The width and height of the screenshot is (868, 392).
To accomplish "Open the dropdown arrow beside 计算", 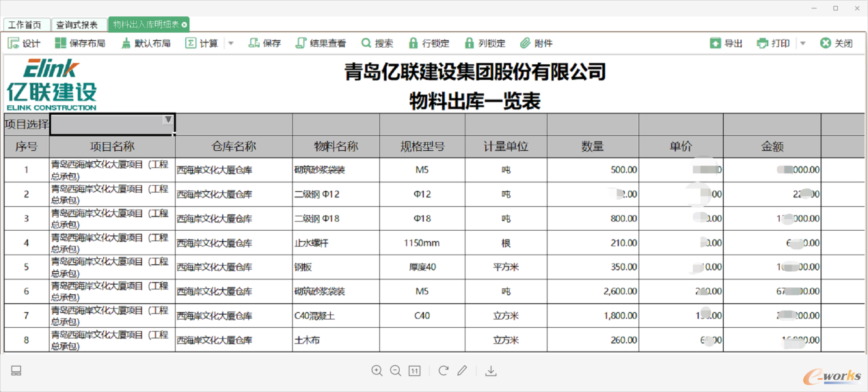I will click(230, 43).
